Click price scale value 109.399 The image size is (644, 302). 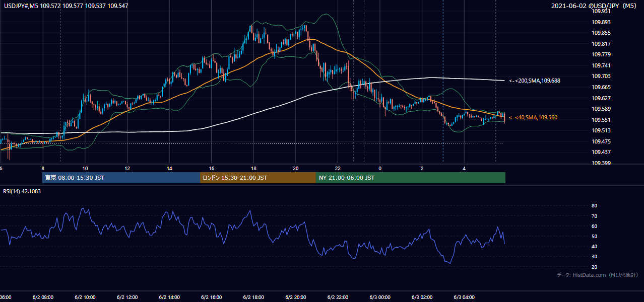601,163
